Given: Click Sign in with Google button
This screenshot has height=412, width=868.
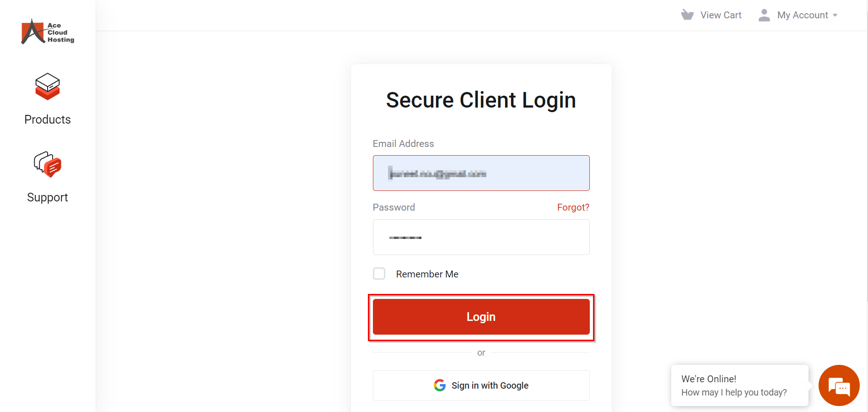Looking at the screenshot, I should pos(481,385).
